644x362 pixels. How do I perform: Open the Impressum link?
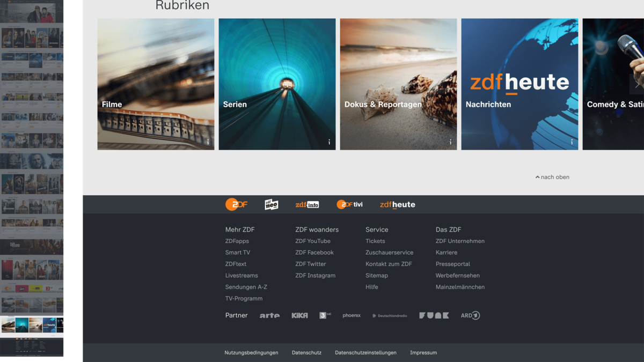coord(423,352)
